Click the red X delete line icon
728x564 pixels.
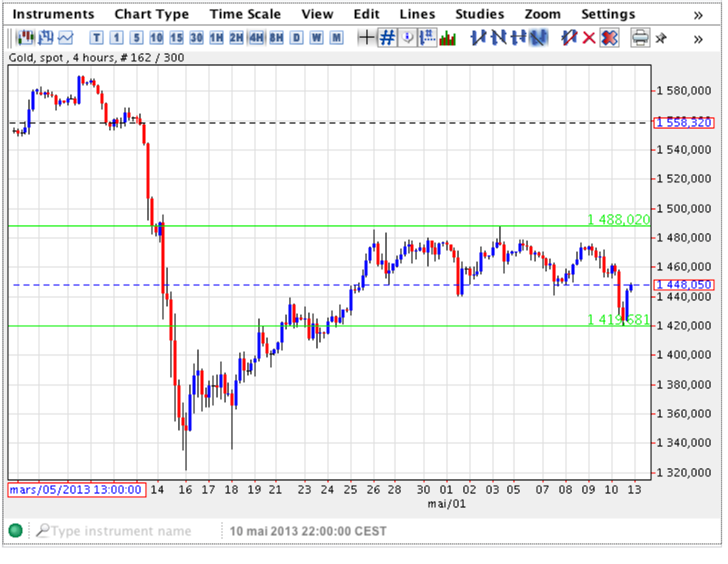click(588, 38)
